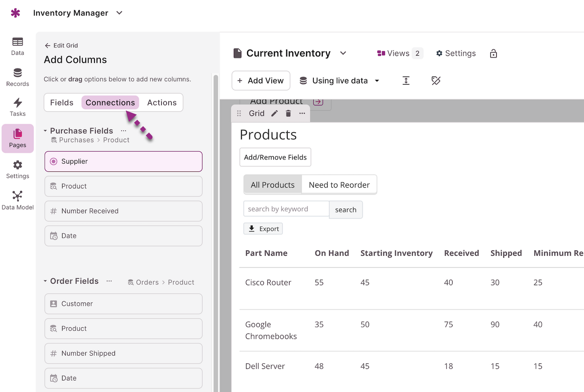
Task: Click the lock icon beside Settings
Action: point(493,53)
